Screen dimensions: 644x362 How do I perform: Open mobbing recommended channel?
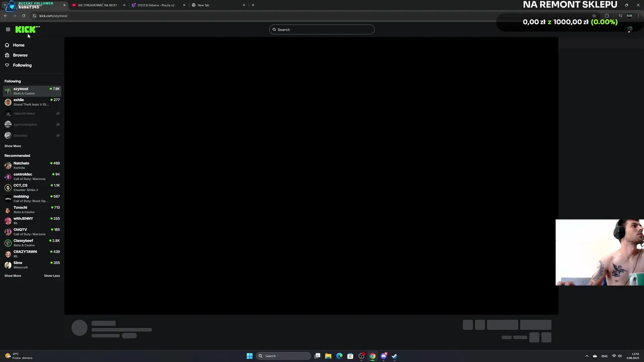[32, 199]
